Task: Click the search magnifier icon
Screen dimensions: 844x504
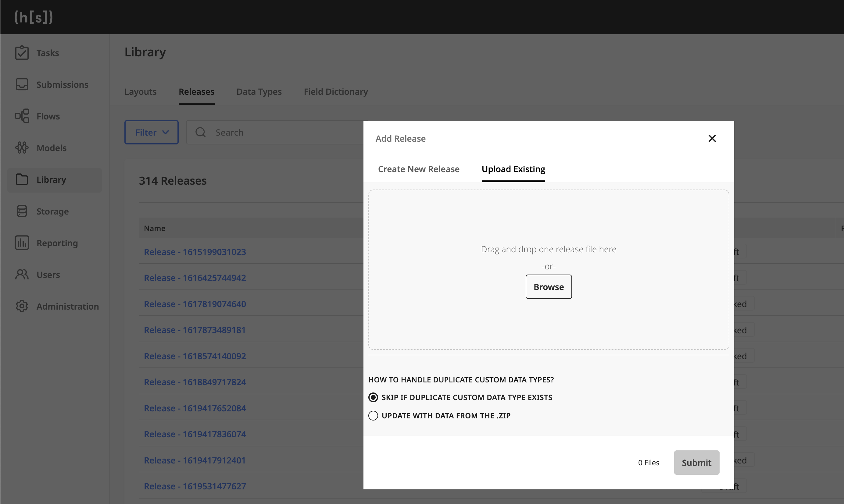Action: 200,133
